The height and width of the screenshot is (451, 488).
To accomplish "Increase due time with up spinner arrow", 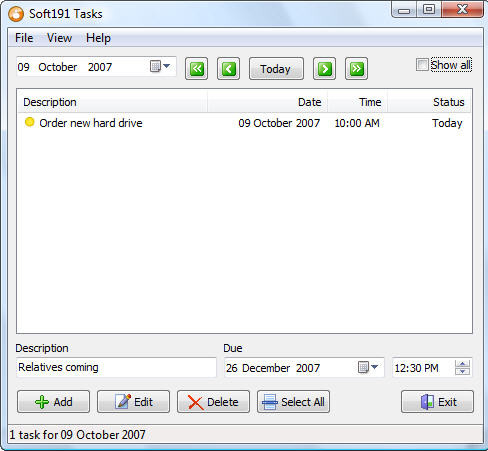I will (462, 364).
